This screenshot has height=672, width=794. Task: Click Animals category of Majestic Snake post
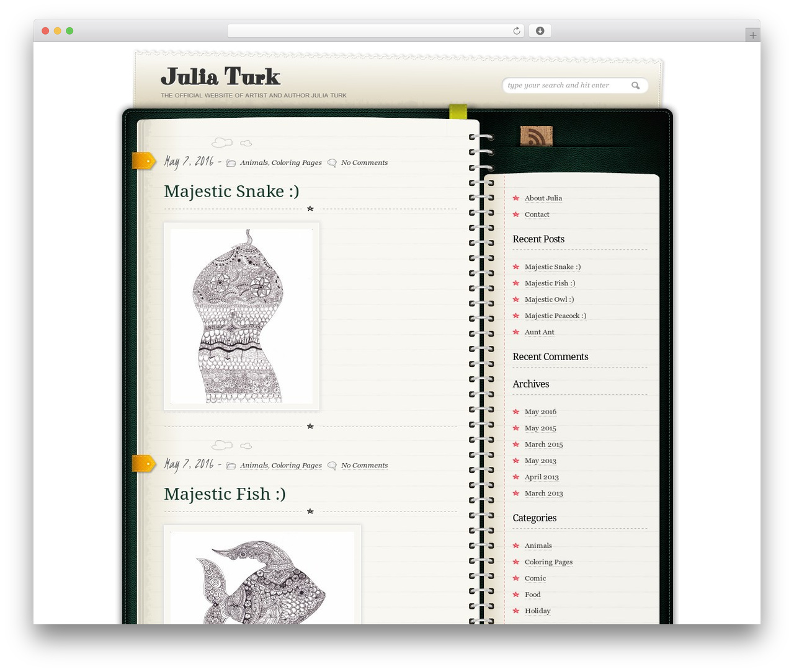click(x=254, y=162)
